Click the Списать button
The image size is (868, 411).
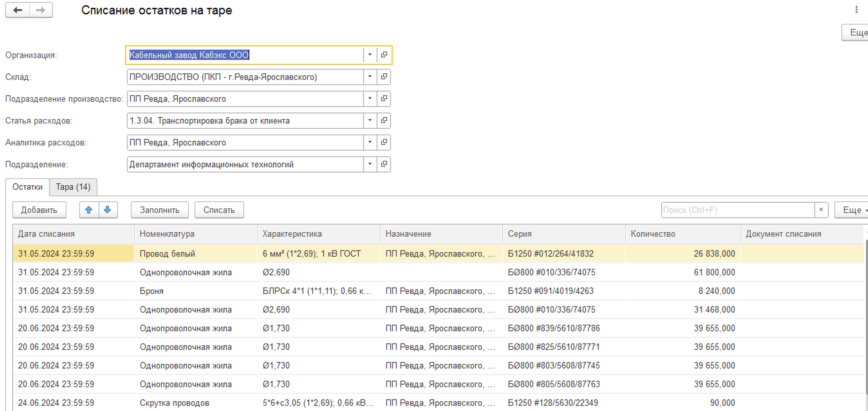219,210
